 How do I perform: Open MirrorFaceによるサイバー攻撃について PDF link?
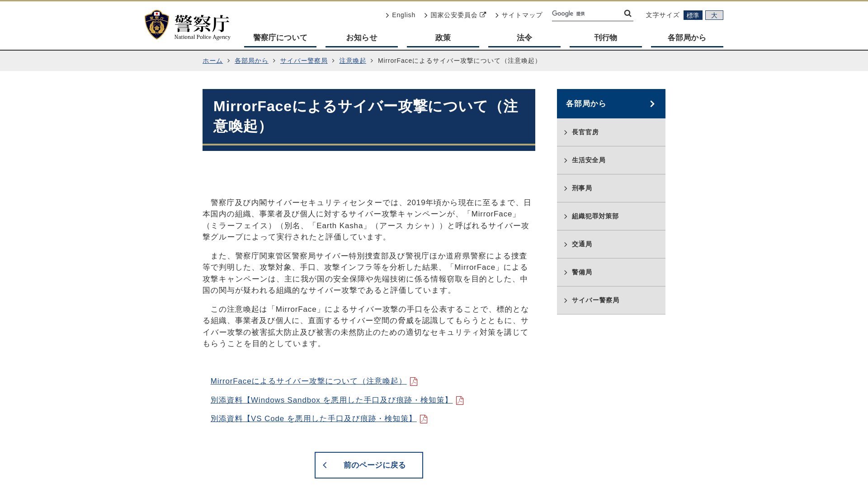308,381
